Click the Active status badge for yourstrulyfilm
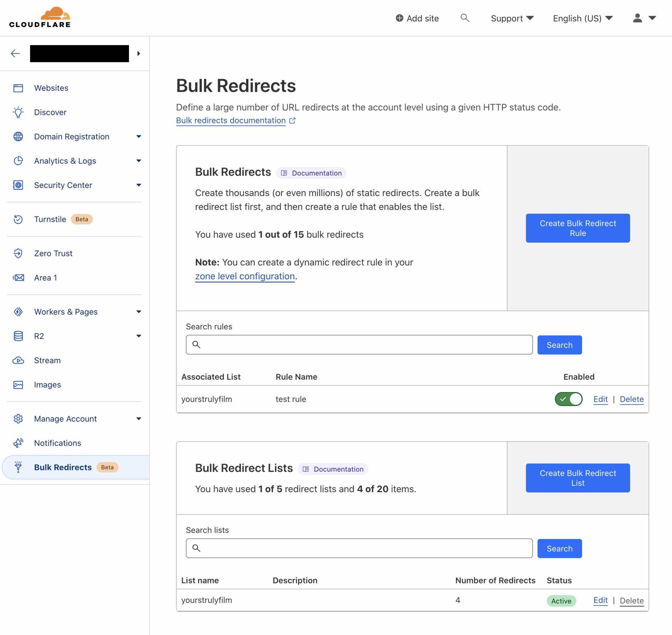Screen dimensions: 672x635 point(561,601)
